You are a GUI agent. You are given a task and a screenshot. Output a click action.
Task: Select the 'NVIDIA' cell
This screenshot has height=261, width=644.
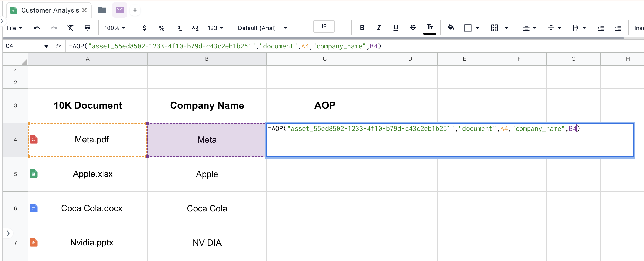click(207, 243)
